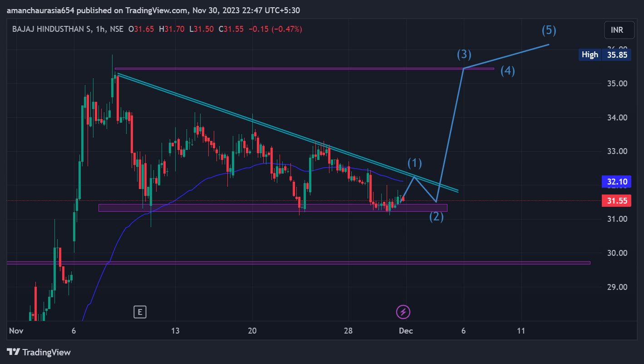
Task: Click the (3) wave label
Action: tap(464, 55)
